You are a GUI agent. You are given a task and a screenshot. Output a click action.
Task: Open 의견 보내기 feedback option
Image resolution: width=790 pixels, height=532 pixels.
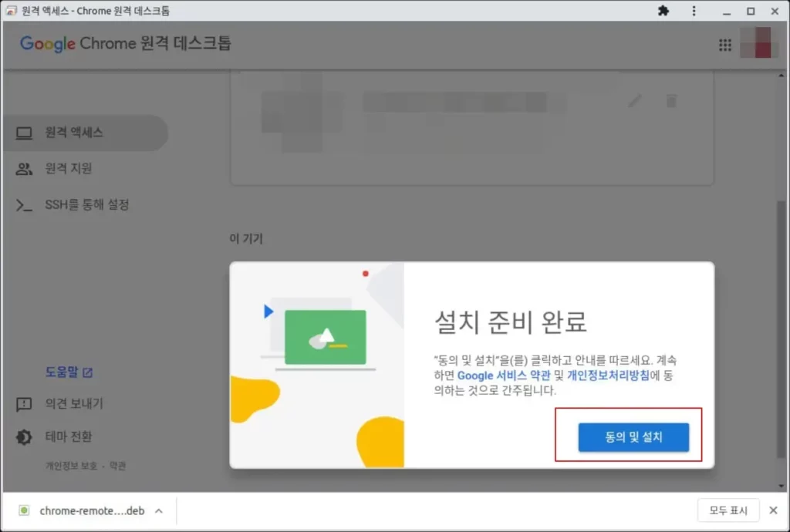click(x=74, y=404)
